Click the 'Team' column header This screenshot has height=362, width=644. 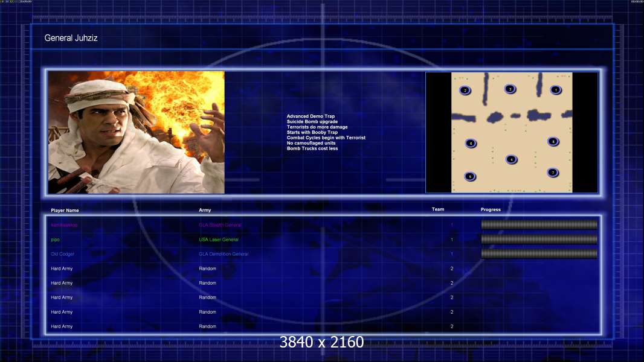point(438,209)
